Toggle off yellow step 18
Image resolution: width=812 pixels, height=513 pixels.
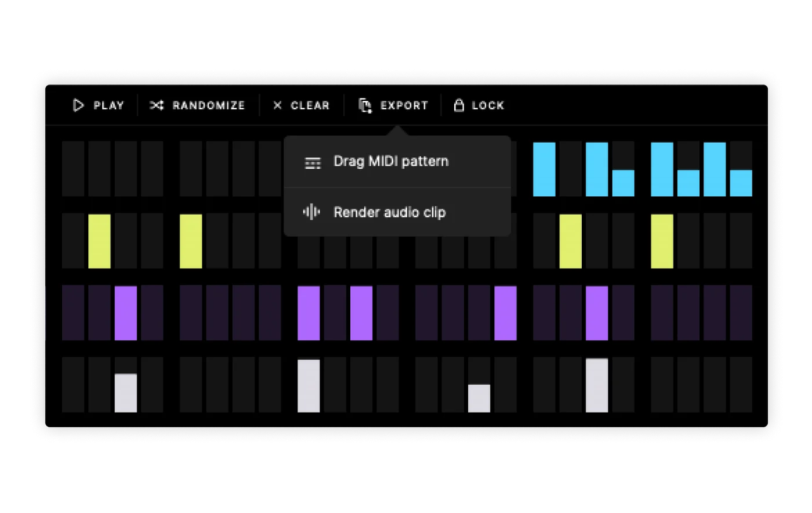(x=570, y=241)
